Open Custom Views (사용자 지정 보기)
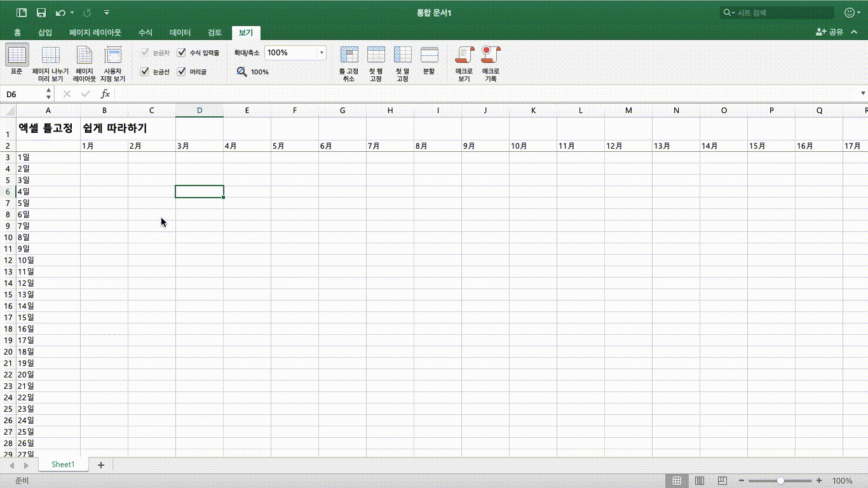Image resolution: width=868 pixels, height=488 pixels. pyautogui.click(x=112, y=64)
